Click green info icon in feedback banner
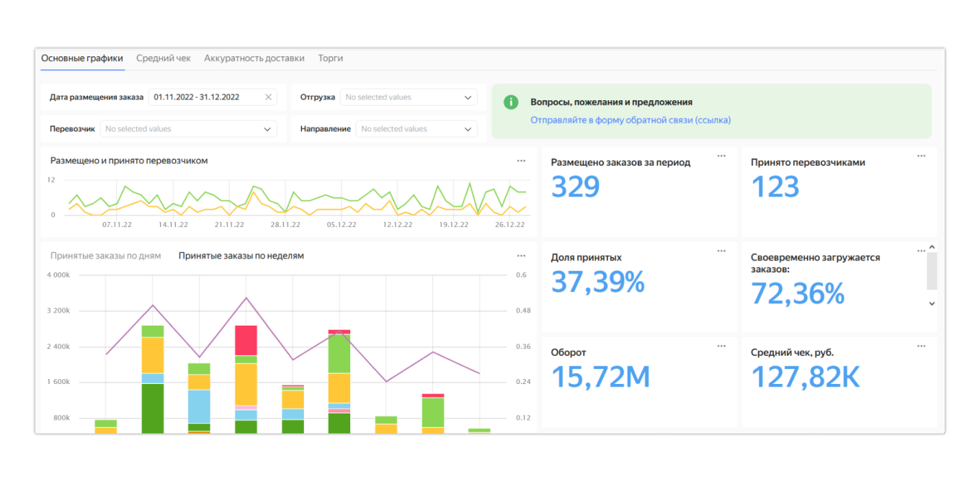The image size is (980, 482). click(x=511, y=102)
